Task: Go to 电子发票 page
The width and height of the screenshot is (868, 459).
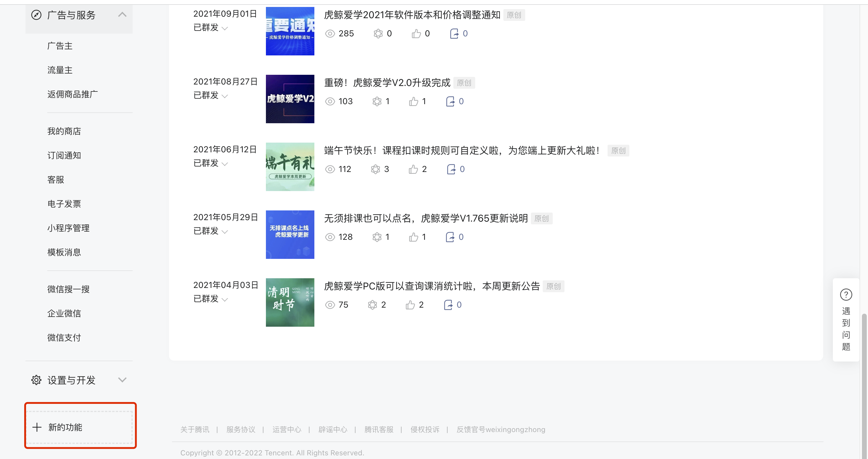Action: pyautogui.click(x=64, y=204)
